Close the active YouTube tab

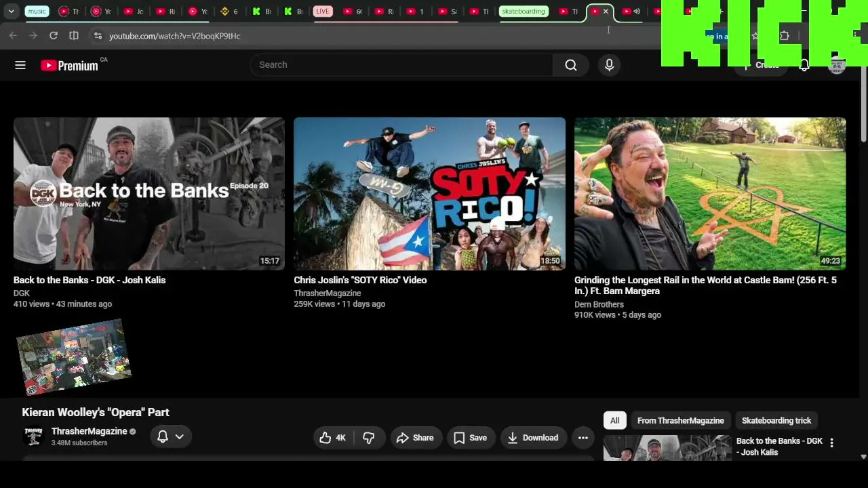coord(606,12)
